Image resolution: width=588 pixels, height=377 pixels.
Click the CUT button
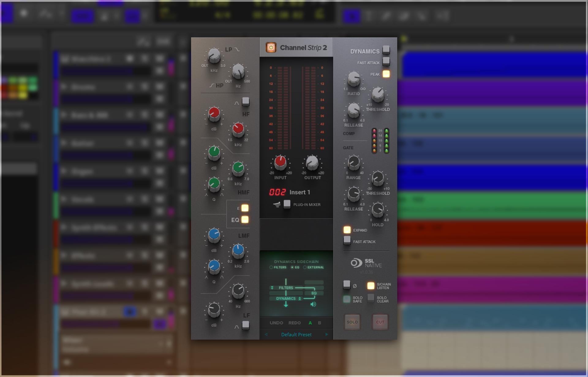click(x=380, y=322)
